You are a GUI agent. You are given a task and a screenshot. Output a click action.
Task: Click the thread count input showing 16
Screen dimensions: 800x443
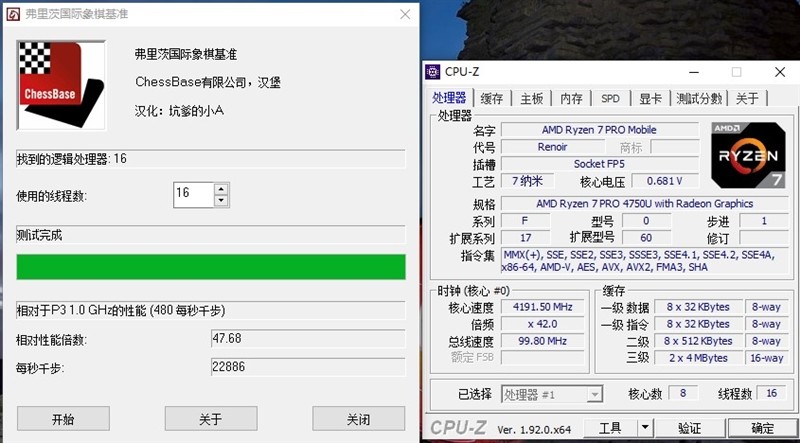(x=193, y=194)
